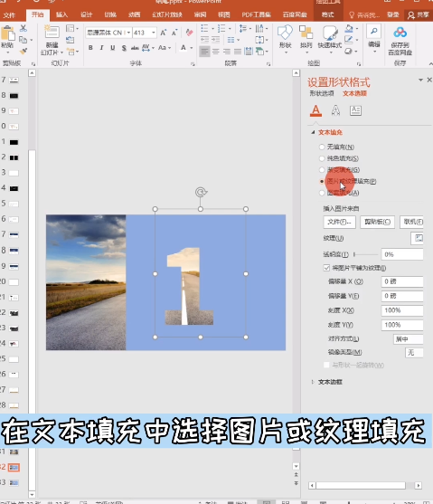Select the Text Fill & Outline icon
Image resolution: width=433 pixels, height=504 pixels.
coord(315,110)
